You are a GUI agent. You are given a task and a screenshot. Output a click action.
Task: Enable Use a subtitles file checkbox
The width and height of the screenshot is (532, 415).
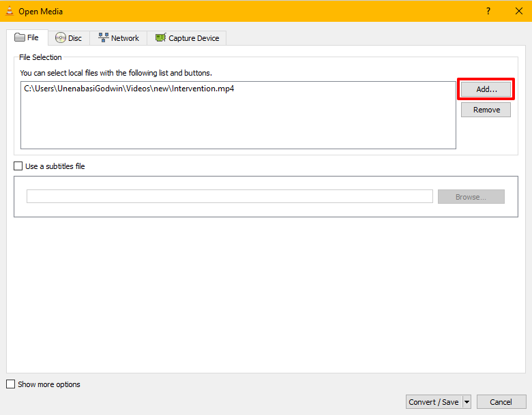pos(18,166)
